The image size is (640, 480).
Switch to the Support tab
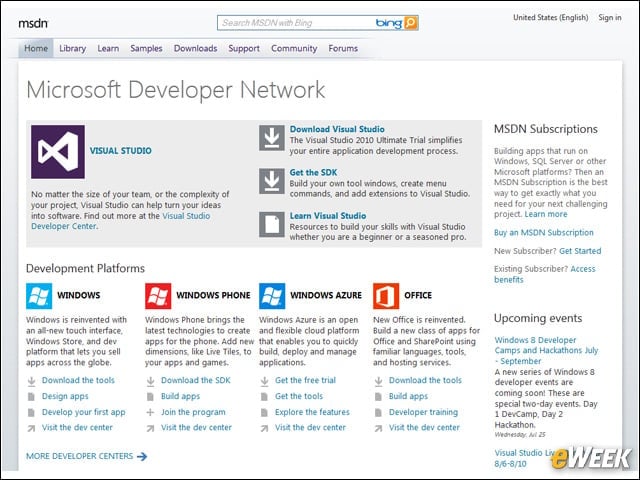244,48
